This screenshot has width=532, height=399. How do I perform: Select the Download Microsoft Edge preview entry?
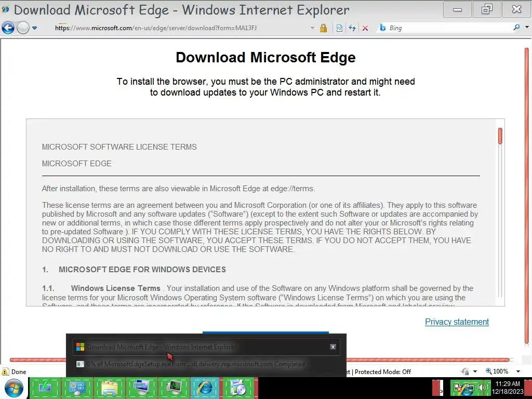[206, 347]
